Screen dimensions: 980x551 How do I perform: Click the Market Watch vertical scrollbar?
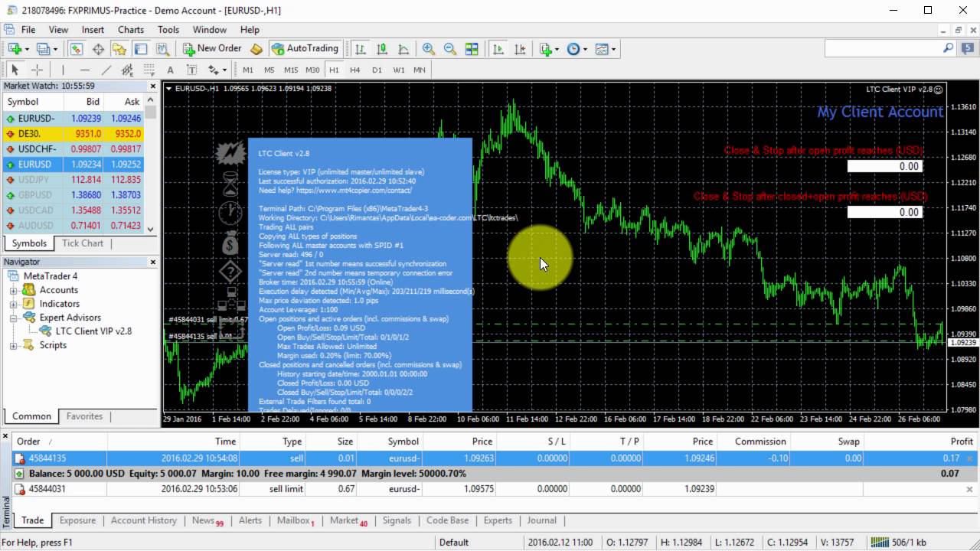pyautogui.click(x=151, y=165)
